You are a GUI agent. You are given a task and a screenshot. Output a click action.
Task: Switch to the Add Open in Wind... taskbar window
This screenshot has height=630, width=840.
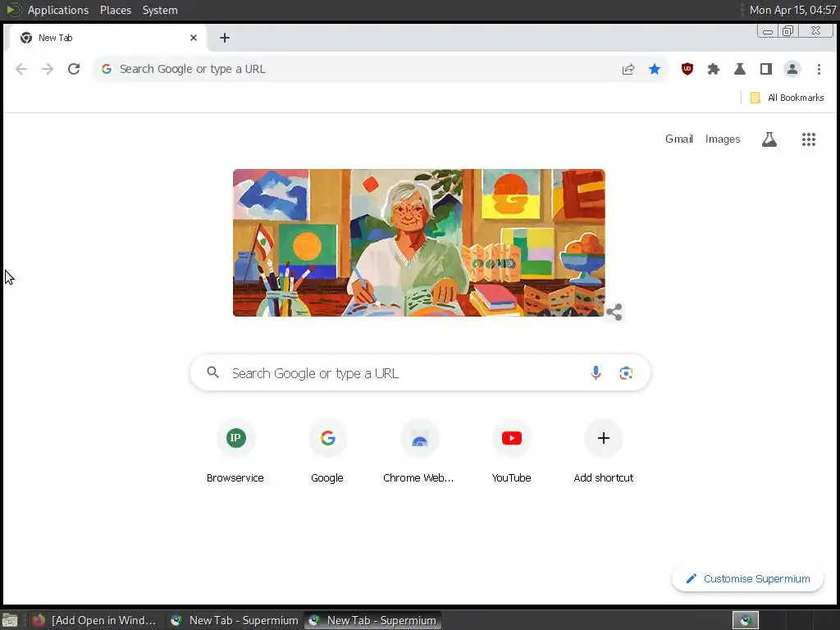pos(95,620)
